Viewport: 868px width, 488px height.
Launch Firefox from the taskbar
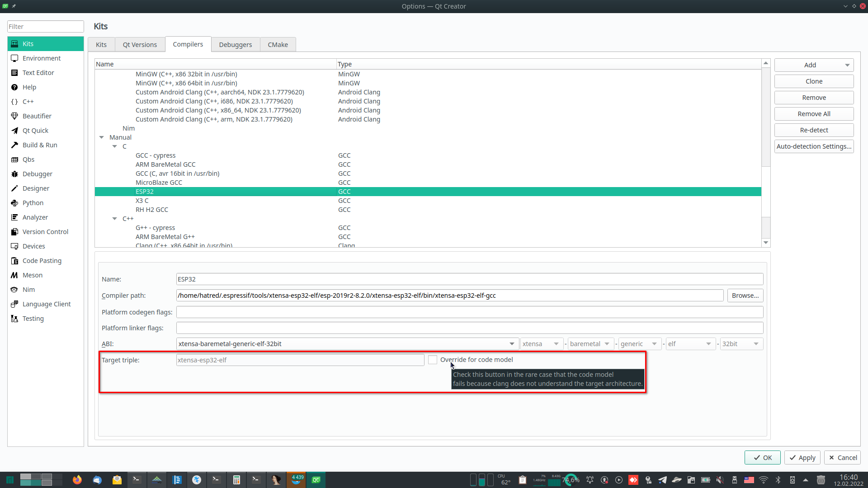(77, 480)
